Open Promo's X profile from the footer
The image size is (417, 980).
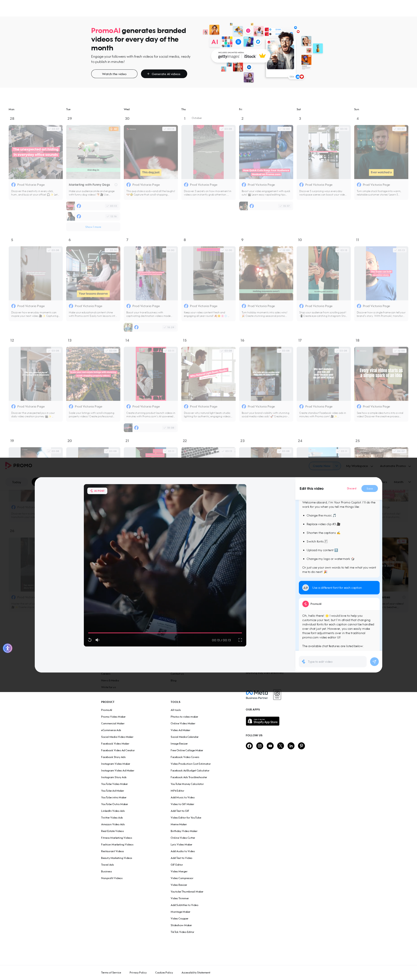point(281,746)
